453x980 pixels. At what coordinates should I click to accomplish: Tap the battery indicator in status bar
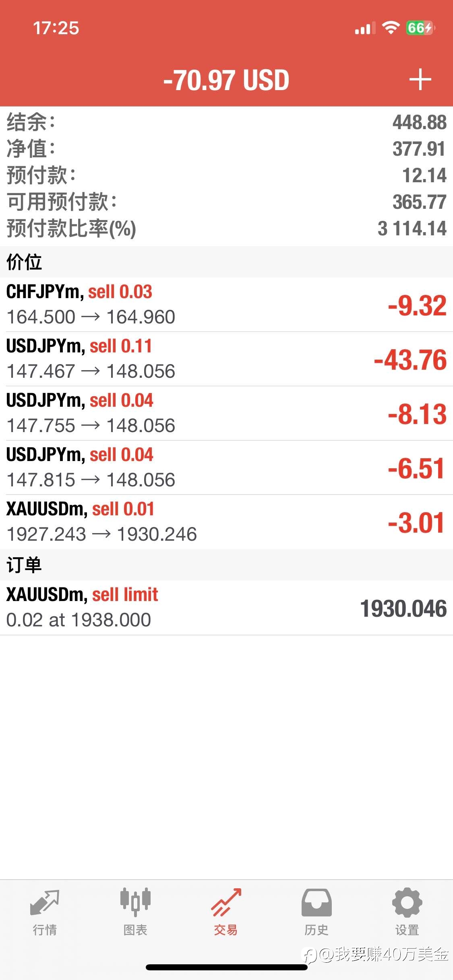pyautogui.click(x=420, y=28)
